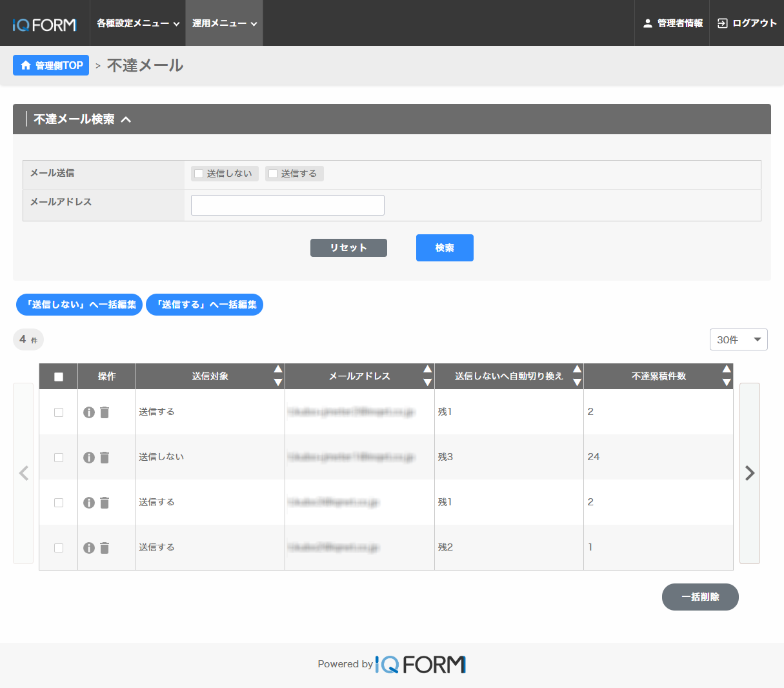Click the trash icon in the last row
Image resolution: width=784 pixels, height=688 pixels.
coord(105,548)
